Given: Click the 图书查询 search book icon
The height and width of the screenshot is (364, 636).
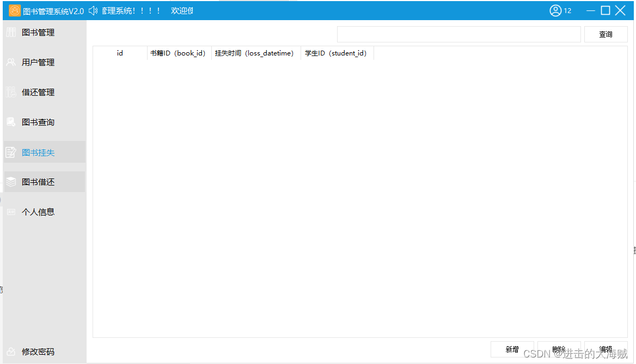Looking at the screenshot, I should [x=11, y=122].
